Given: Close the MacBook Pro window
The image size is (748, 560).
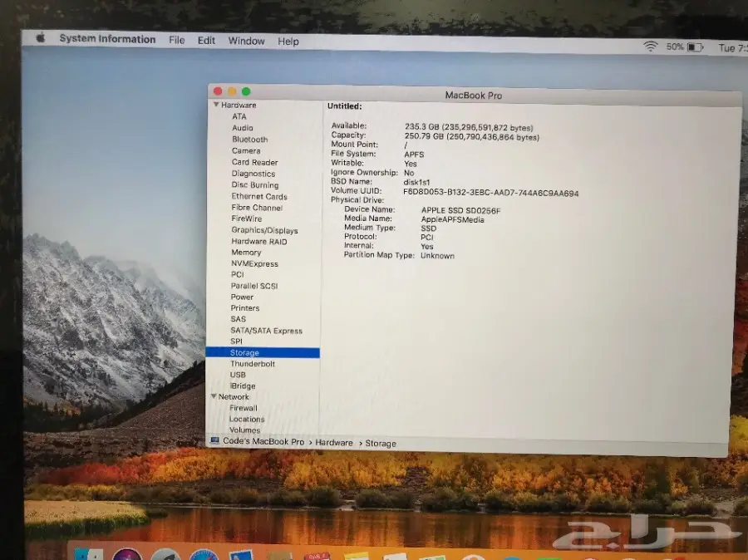Looking at the screenshot, I should tap(218, 91).
